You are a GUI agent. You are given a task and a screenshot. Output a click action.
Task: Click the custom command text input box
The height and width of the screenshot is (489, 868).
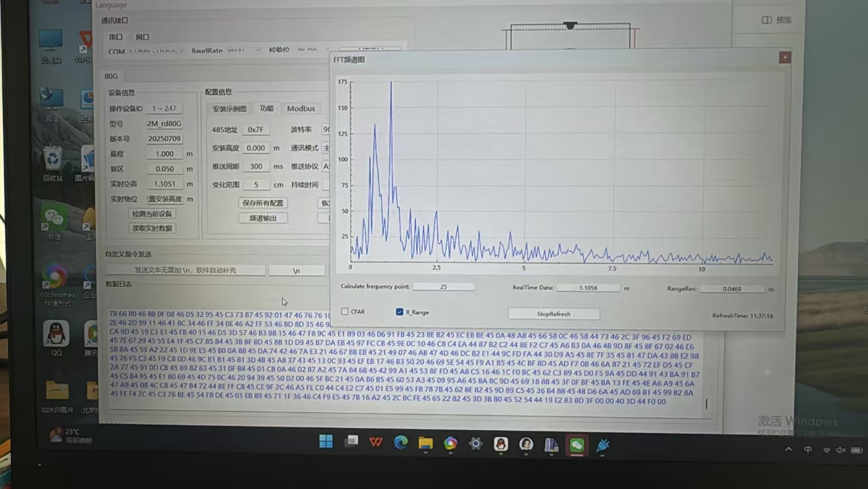tap(186, 271)
